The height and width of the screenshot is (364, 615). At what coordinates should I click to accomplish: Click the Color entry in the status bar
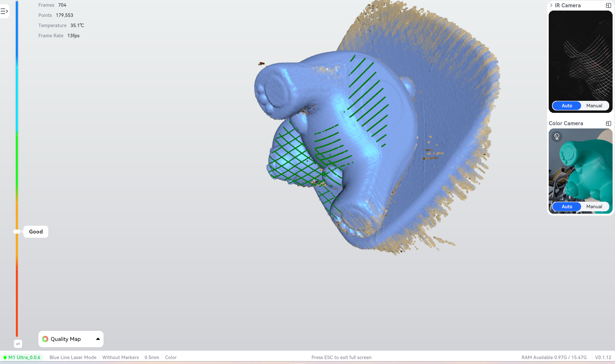[x=171, y=357]
